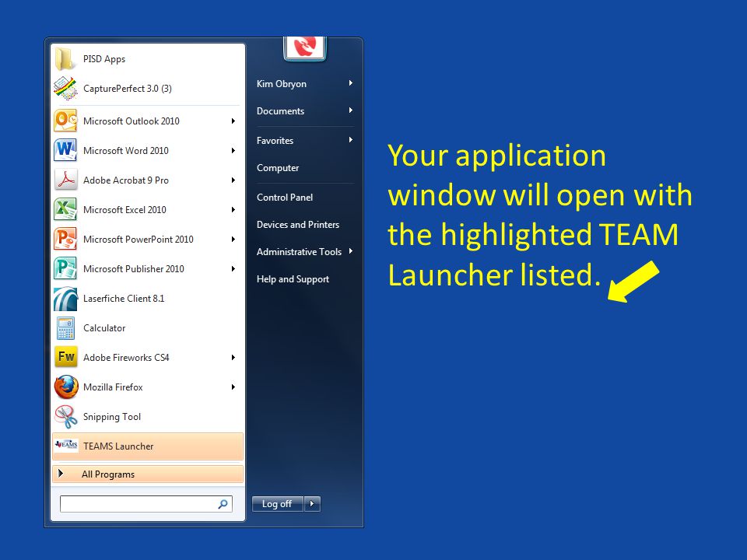The height and width of the screenshot is (560, 747).
Task: Expand Microsoft Excel 2010 jump list arrow
Action: point(233,209)
